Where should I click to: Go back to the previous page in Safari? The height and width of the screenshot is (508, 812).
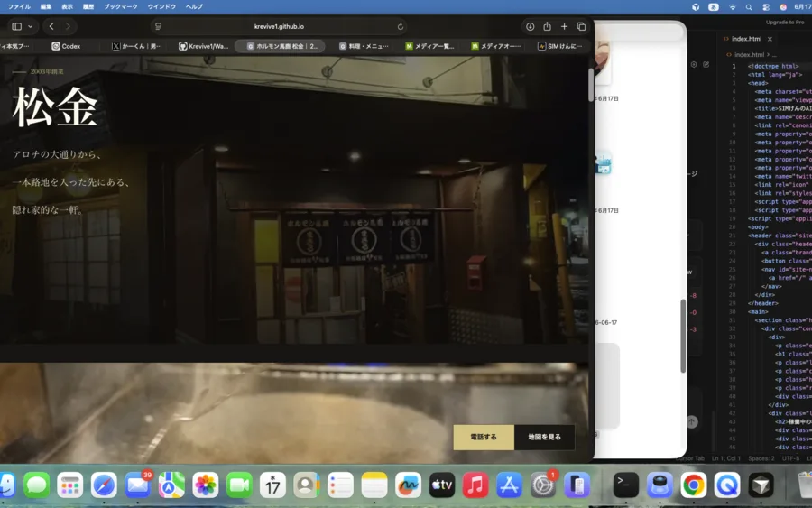tap(51, 26)
